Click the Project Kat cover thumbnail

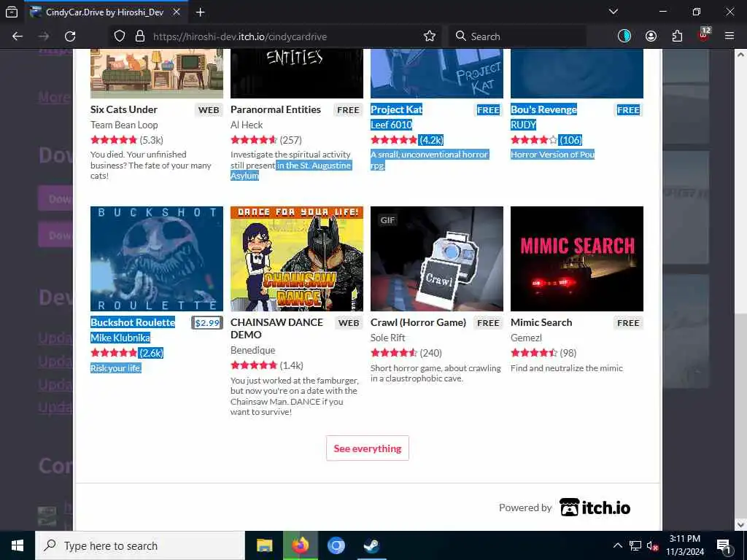[x=437, y=74]
